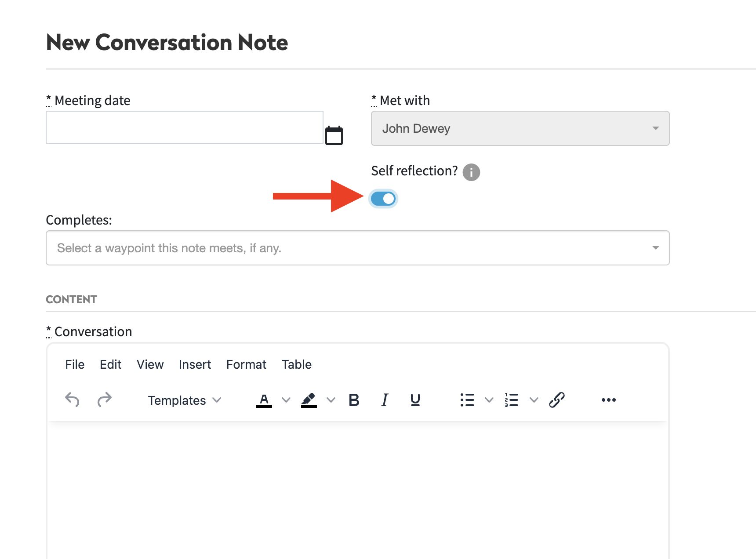The width and height of the screenshot is (756, 559).
Task: Insert a numbered list
Action: [512, 400]
